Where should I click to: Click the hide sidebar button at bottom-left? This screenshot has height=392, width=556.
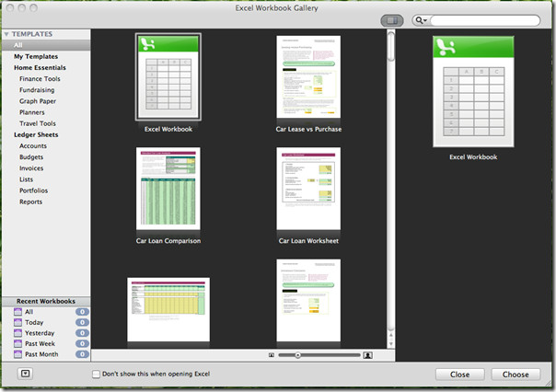(x=26, y=374)
